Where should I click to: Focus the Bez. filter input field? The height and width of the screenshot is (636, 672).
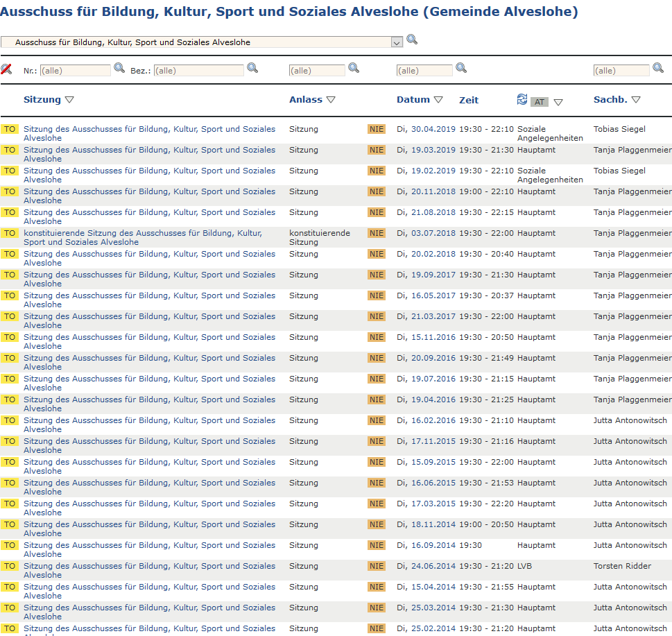pyautogui.click(x=199, y=70)
